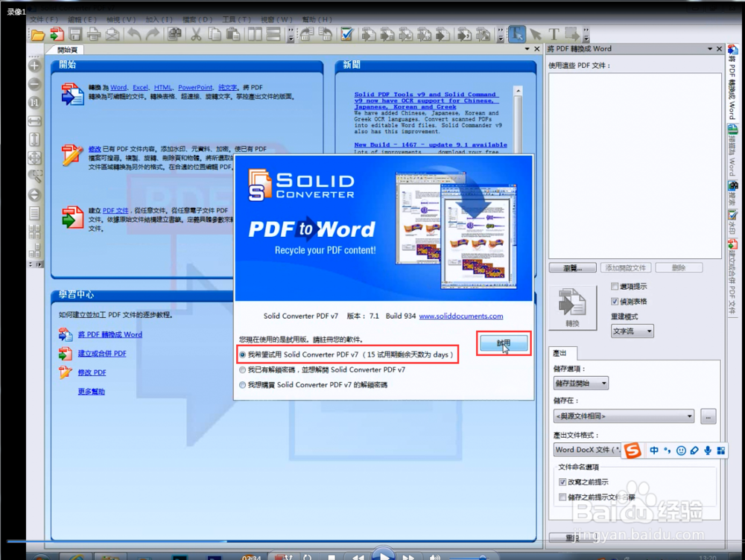Open the 更多幫助 link
745x560 pixels.
point(91,392)
